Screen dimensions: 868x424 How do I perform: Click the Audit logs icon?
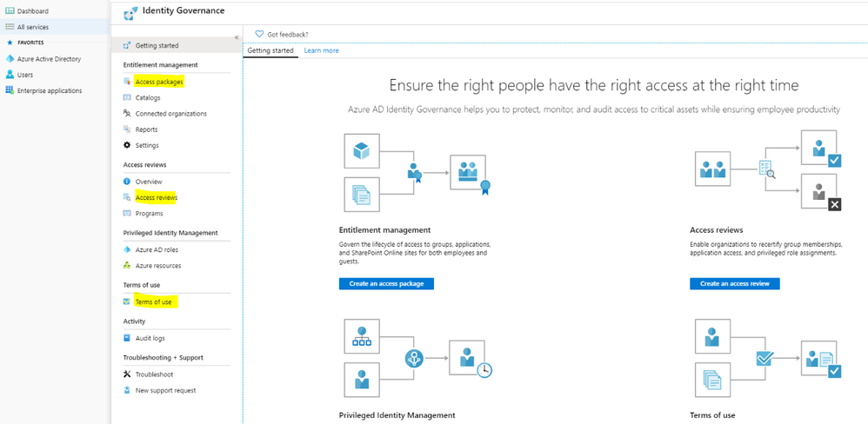tap(127, 338)
